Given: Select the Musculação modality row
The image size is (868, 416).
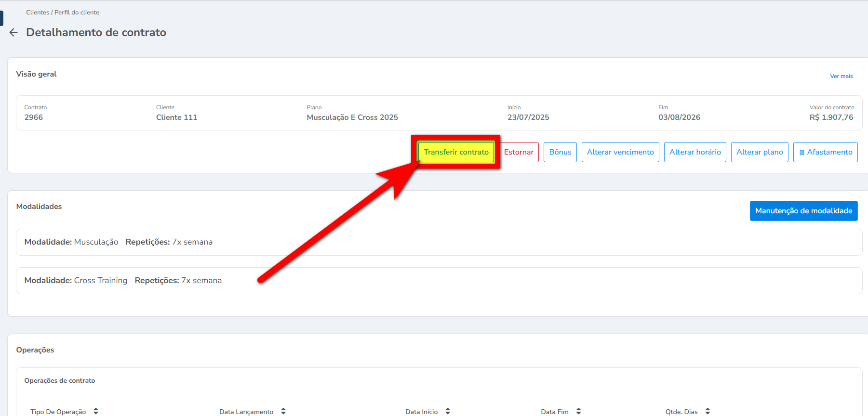Looking at the screenshot, I should coord(439,242).
